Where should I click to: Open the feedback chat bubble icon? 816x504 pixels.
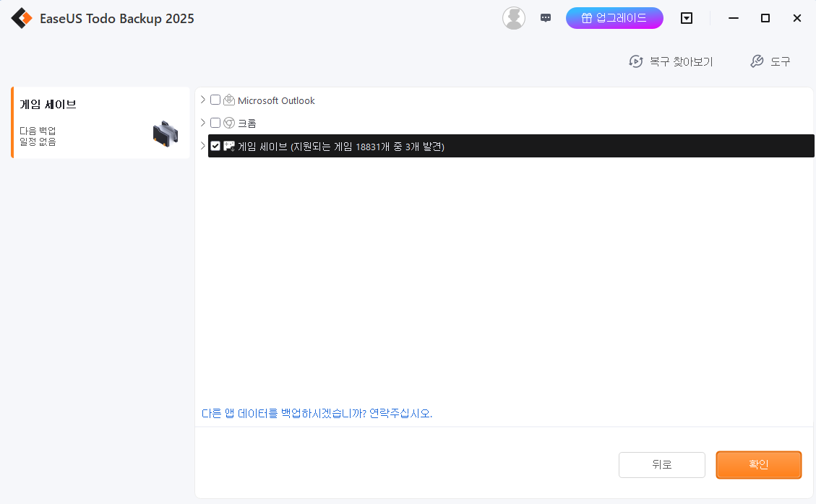click(x=546, y=18)
